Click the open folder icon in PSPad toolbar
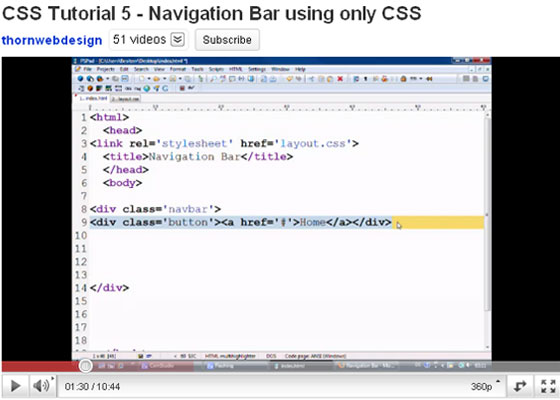The width and height of the screenshot is (560, 400). (x=156, y=79)
